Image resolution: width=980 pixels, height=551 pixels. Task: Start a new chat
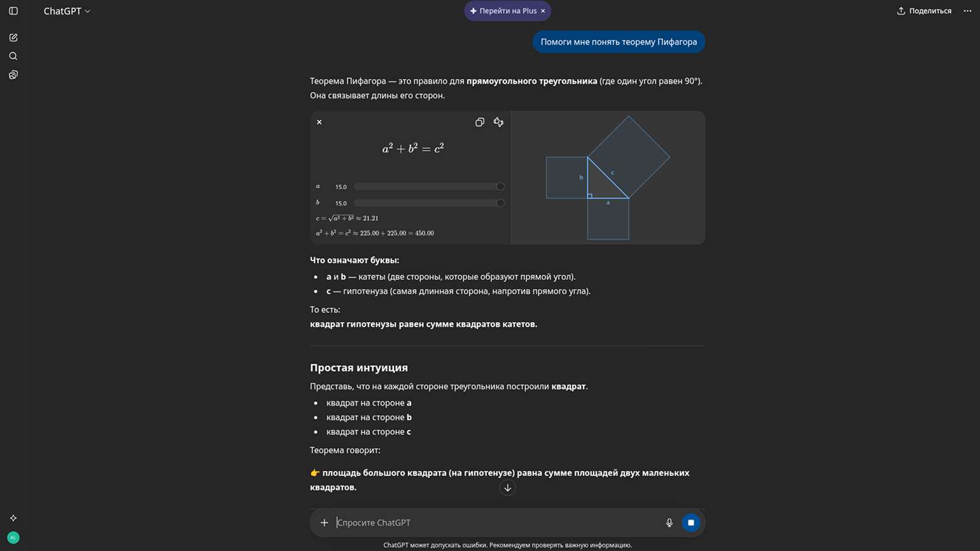coord(13,38)
